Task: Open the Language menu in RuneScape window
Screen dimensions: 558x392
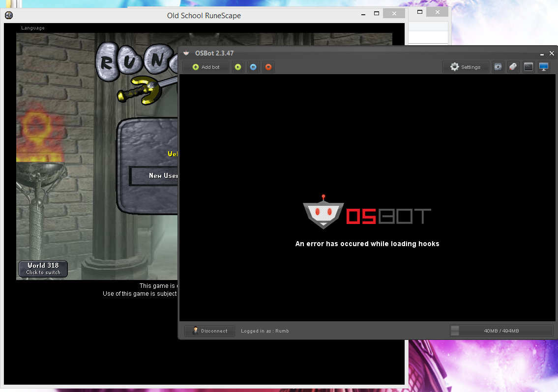Action: coord(33,28)
